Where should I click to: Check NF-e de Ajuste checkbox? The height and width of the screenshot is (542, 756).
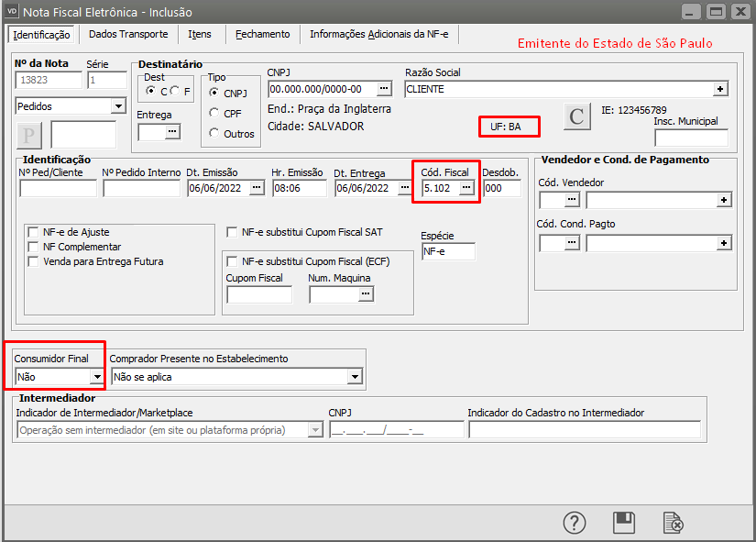click(x=35, y=232)
